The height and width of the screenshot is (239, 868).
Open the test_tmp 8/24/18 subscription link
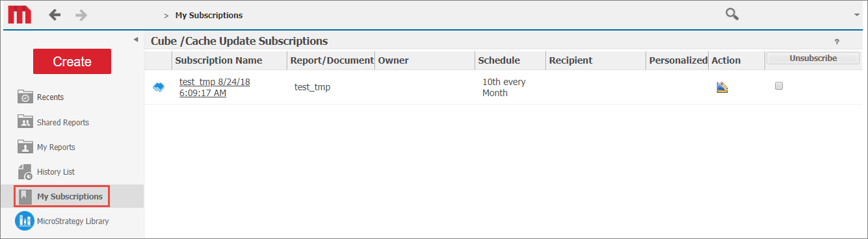click(215, 88)
